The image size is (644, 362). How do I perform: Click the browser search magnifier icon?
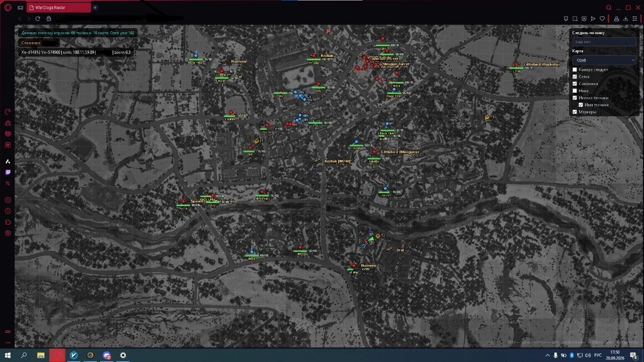(609, 8)
